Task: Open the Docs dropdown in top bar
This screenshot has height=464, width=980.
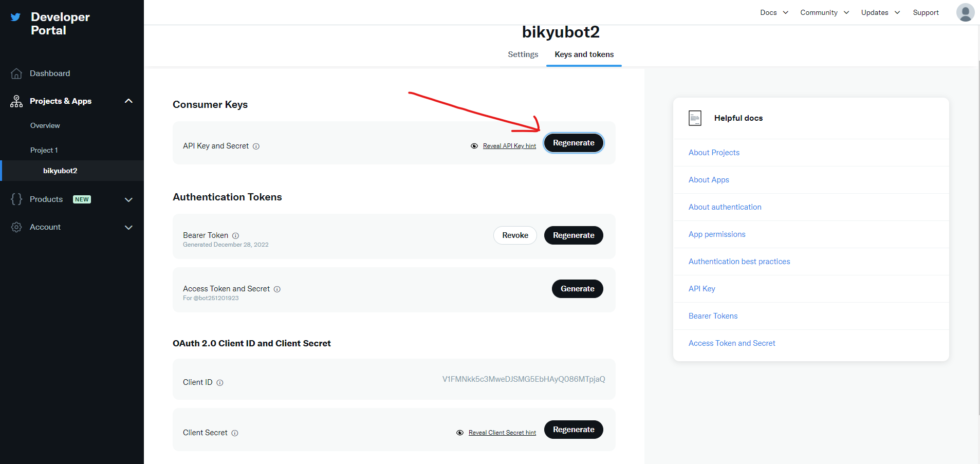Action: 774,12
